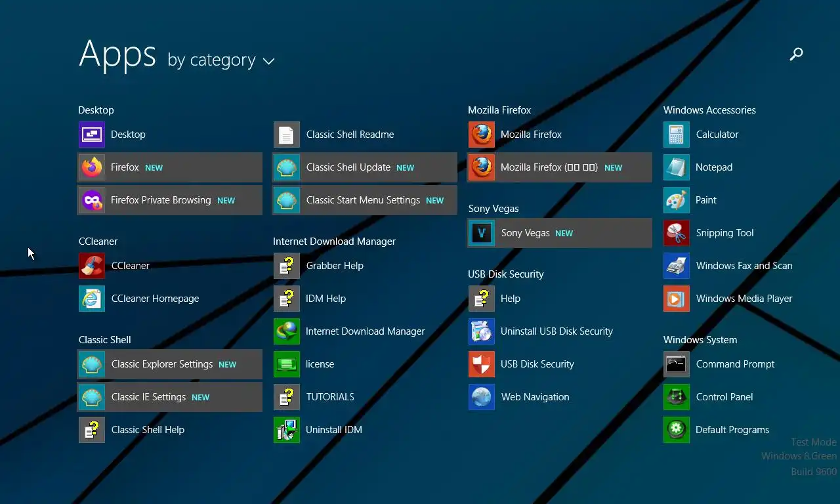The width and height of the screenshot is (840, 504).
Task: Open the Command Prompt icon
Action: (677, 364)
